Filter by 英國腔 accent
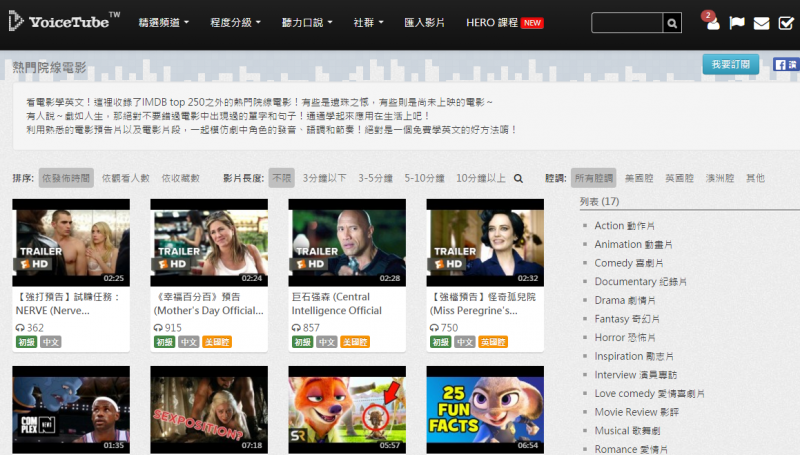 click(680, 178)
